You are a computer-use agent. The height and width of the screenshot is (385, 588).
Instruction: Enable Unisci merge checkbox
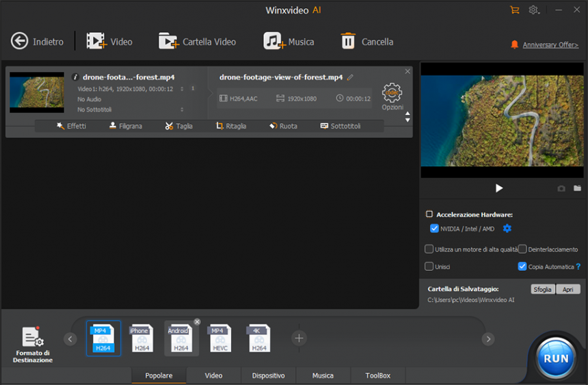coord(429,267)
